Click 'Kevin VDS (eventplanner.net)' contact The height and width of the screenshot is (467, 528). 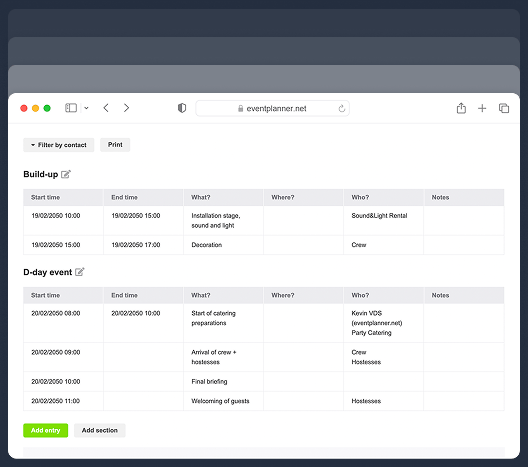click(377, 318)
